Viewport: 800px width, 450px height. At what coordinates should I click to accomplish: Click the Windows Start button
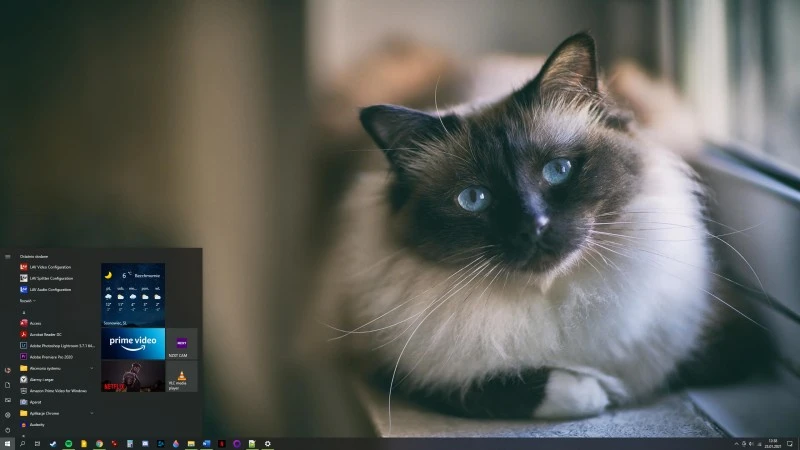click(7, 444)
